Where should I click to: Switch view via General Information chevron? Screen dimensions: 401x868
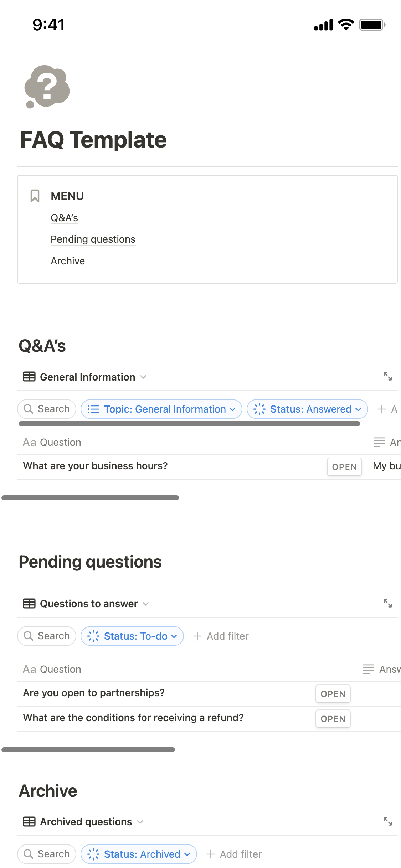(143, 377)
